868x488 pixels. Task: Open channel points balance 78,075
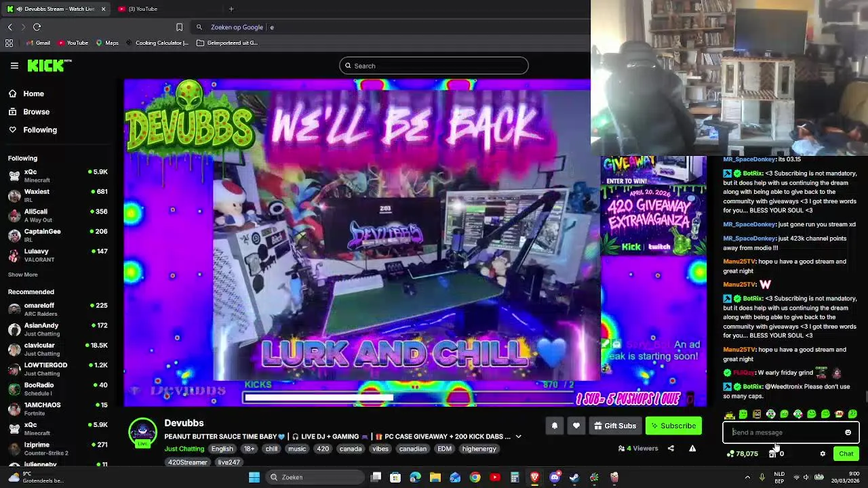pos(742,454)
